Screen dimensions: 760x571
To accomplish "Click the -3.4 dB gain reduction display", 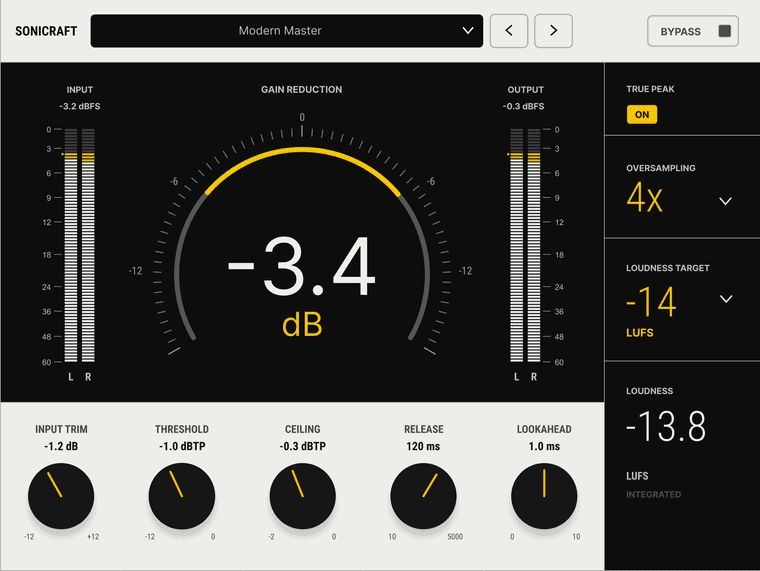I will [301, 267].
